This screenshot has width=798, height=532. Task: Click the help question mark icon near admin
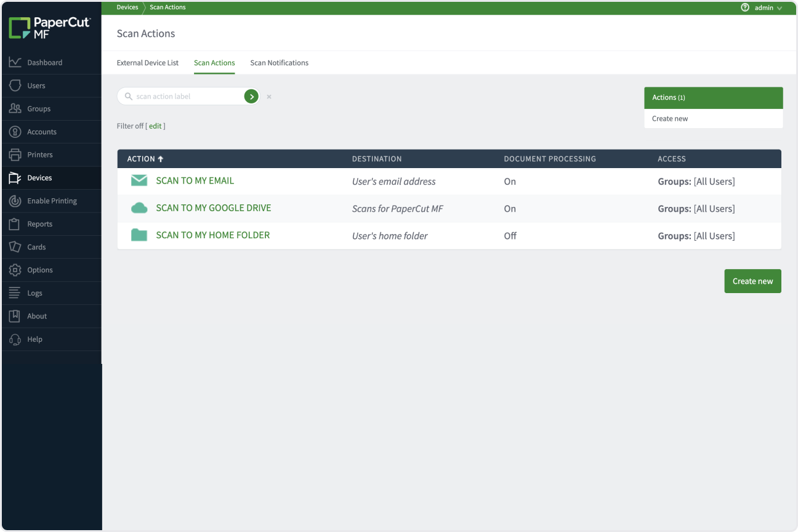coord(745,7)
